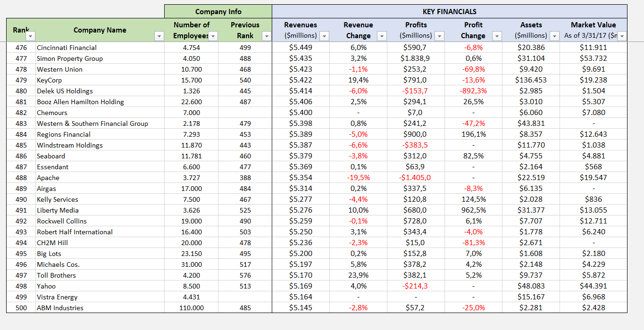Select the "KEY FINANCIALS" merged header cell
This screenshot has height=330, width=644.
(x=450, y=12)
